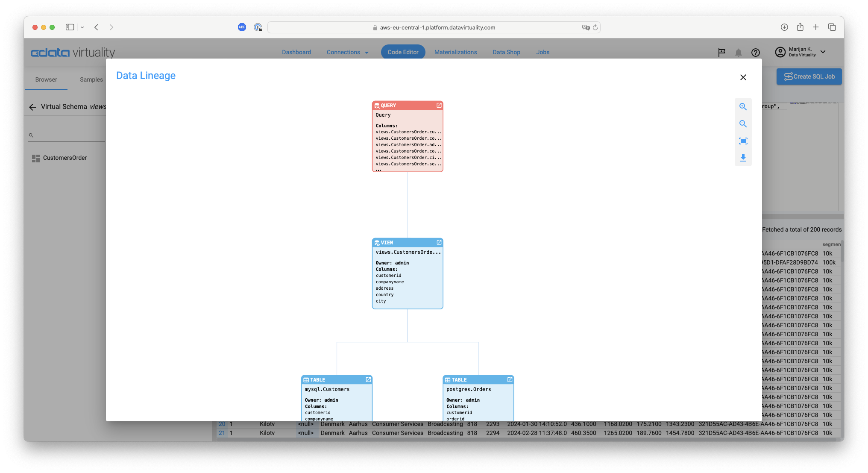Viewport: 868px width, 473px height.
Task: Click the flag icon near notifications
Action: (x=721, y=53)
